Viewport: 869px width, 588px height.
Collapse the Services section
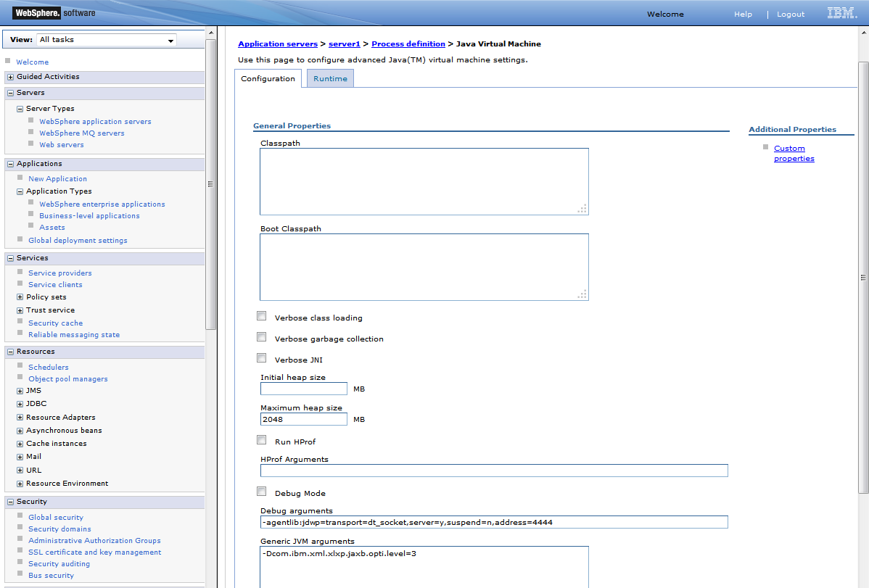coord(11,258)
